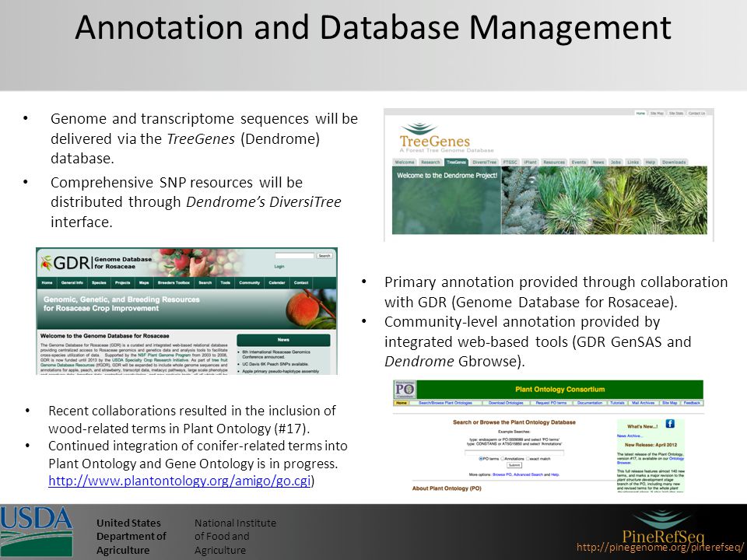Click the GDR Login link
747x560 pixels.
pos(279,267)
